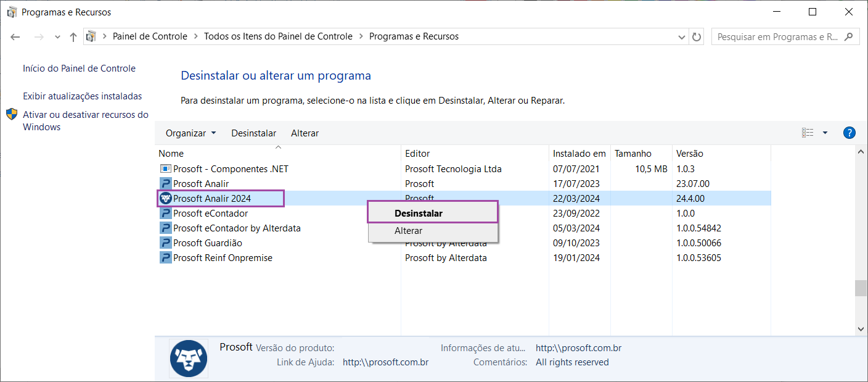Expand chevron before Painel de Controle breadcrumb
Screen dimensions: 868x382
(x=105, y=37)
